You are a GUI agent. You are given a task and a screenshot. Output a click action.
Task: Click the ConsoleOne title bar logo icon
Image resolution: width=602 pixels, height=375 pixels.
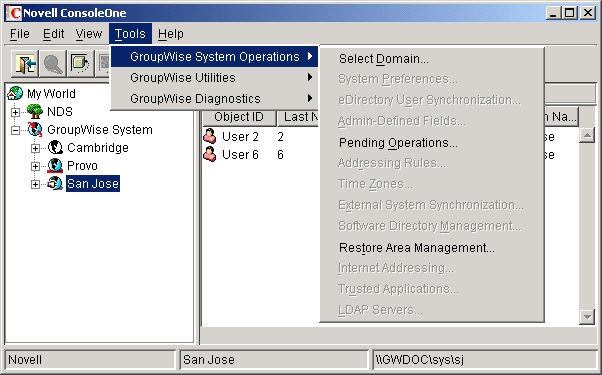(14, 13)
